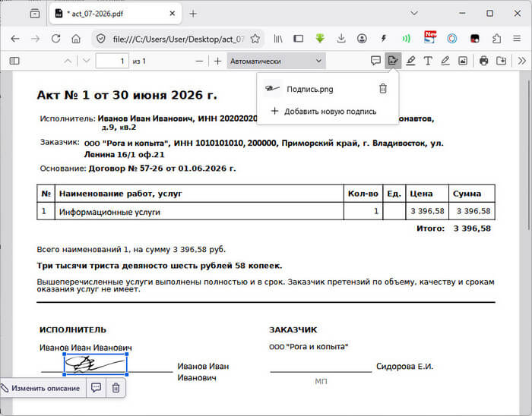Click the Информационные услуги table cell
Screen dimensions: 532x416
[x=199, y=212]
